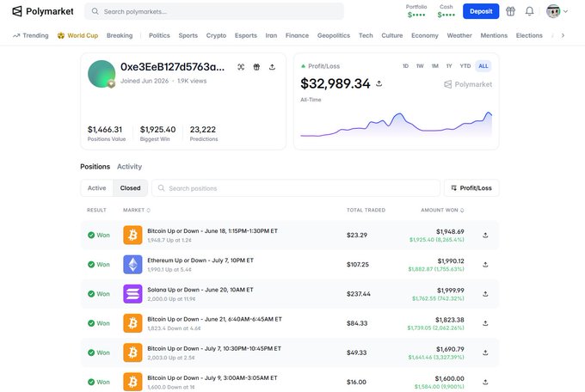Select the YTD profit range
This screenshot has height=392, width=585.
(465, 66)
